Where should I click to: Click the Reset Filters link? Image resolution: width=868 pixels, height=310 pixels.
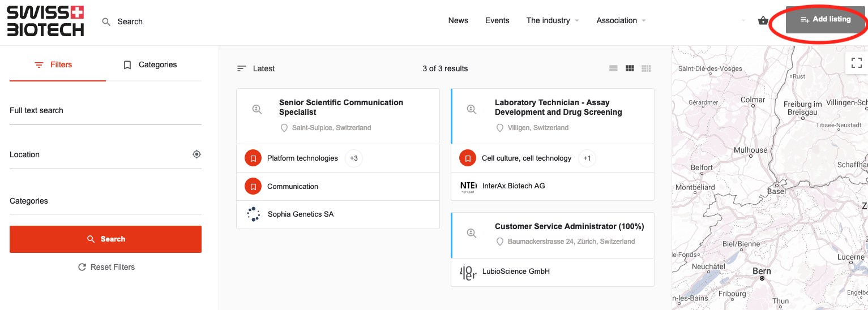click(106, 267)
